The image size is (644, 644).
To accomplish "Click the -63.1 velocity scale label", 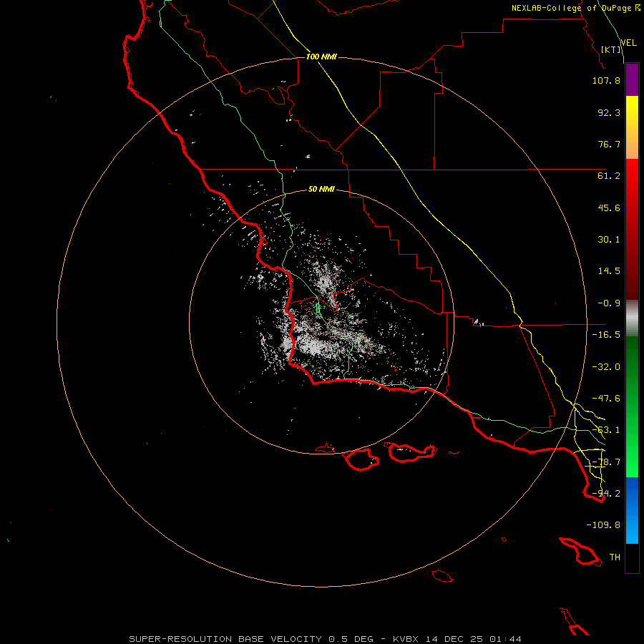I will [x=606, y=430].
